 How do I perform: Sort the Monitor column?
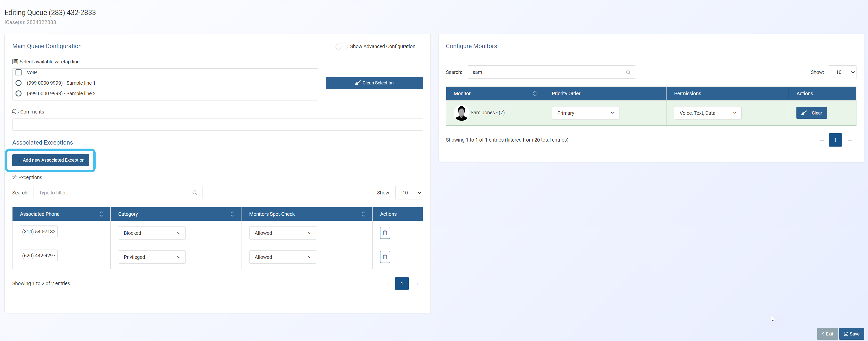point(534,93)
